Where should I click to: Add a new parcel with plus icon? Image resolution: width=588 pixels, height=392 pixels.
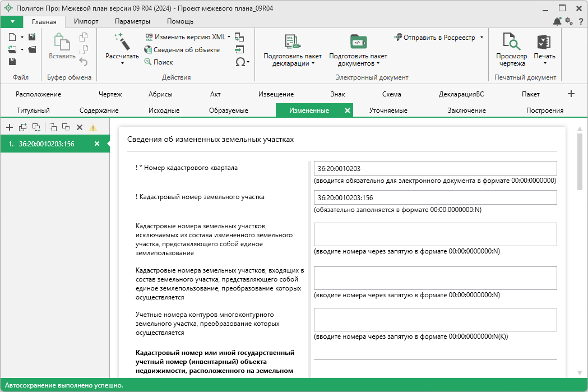(x=10, y=128)
